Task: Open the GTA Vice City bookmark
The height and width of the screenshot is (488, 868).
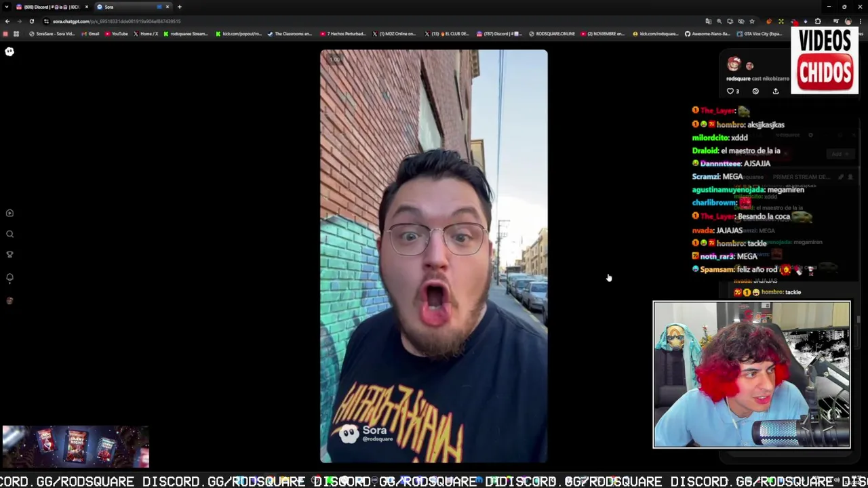Action: click(759, 34)
